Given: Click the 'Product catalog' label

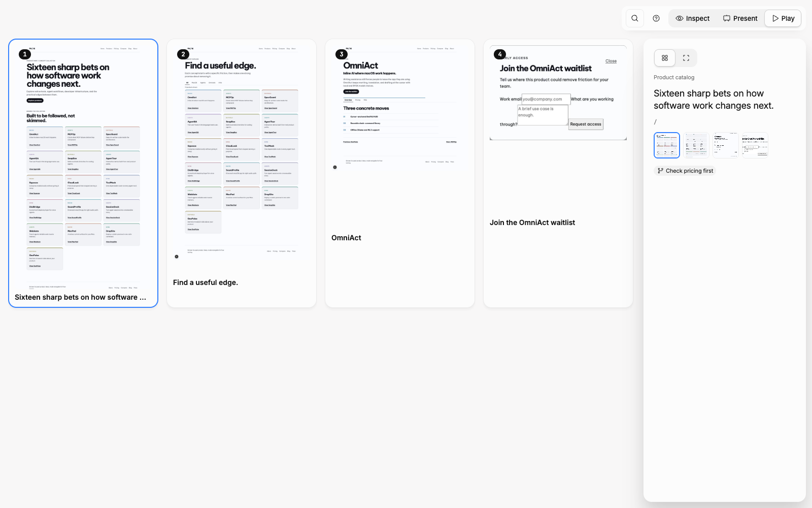Looking at the screenshot, I should point(674,77).
